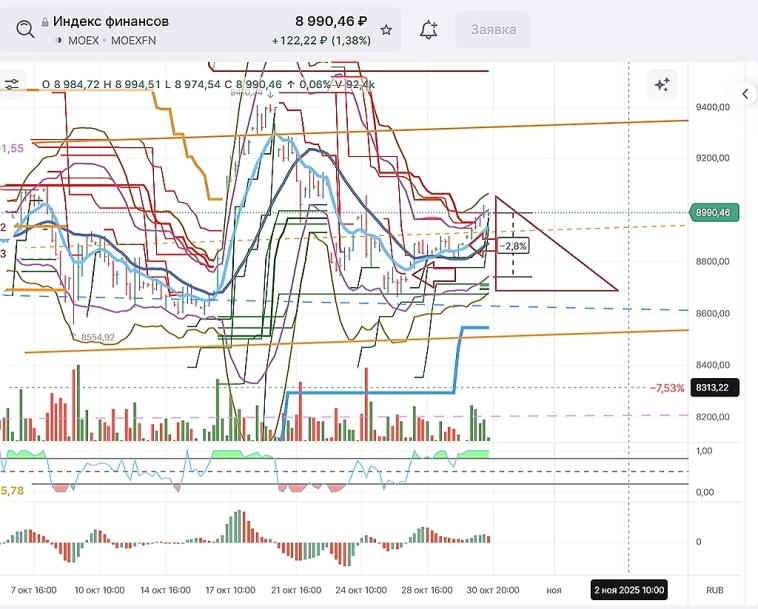Add Индекс финансов to favorites with star
The image size is (758, 609).
click(386, 30)
